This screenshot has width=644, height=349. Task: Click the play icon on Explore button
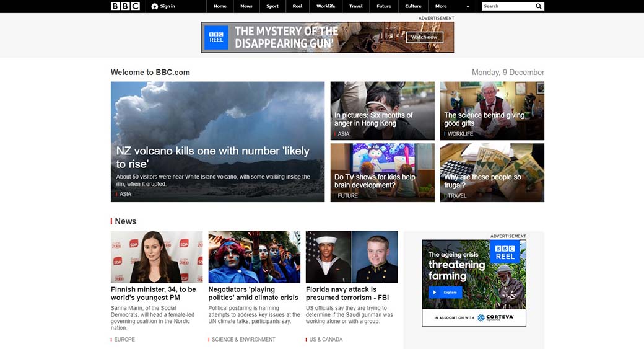(x=435, y=293)
